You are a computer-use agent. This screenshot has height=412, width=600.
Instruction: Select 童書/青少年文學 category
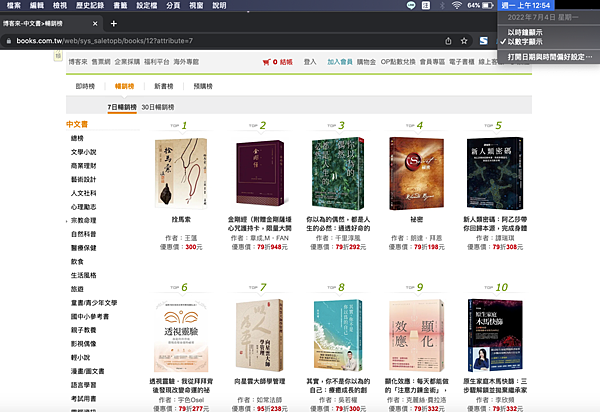pos(94,303)
